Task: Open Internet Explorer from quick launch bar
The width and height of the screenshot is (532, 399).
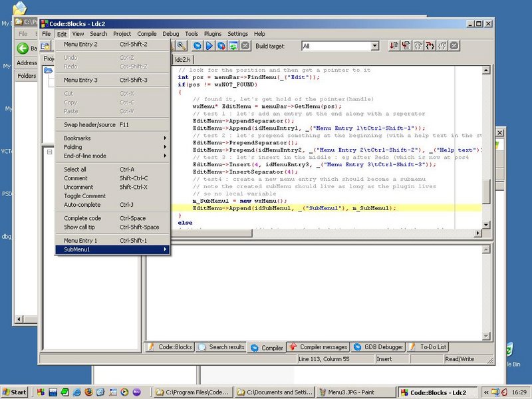Action: (77, 392)
